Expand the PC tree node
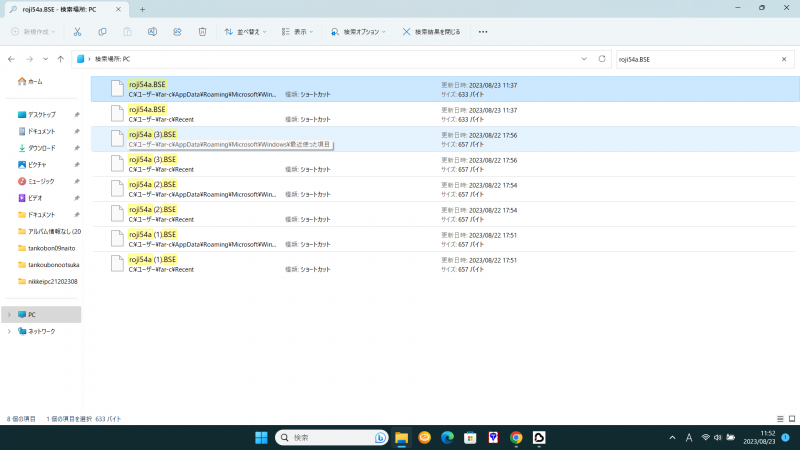The width and height of the screenshot is (800, 450). [x=10, y=314]
